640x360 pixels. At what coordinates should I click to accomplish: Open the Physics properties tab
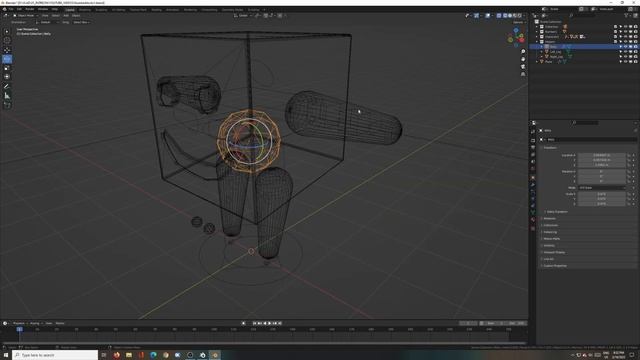tap(533, 198)
